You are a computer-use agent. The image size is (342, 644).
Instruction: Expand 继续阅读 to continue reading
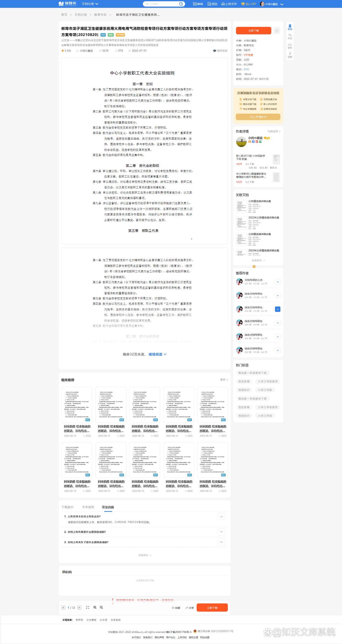tap(158, 354)
